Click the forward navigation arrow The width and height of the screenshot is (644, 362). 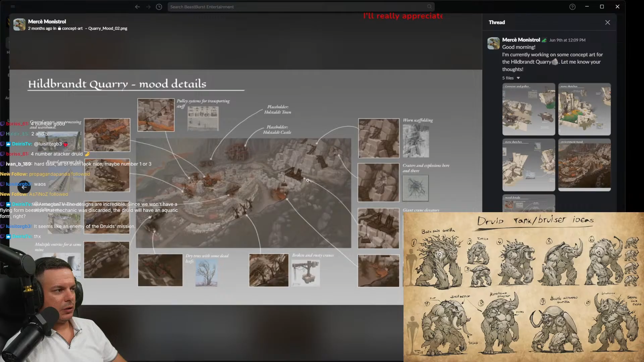tap(148, 7)
